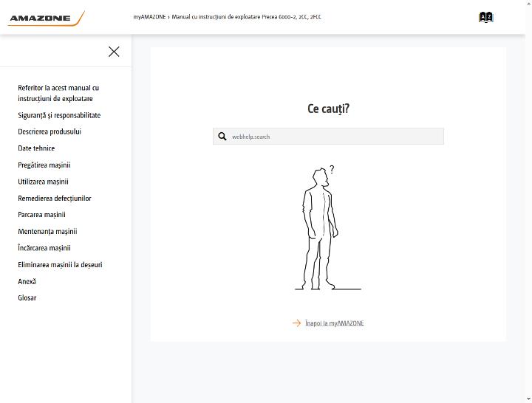
Task: Go to Siguranță și responsabilitate
Action: click(x=59, y=115)
